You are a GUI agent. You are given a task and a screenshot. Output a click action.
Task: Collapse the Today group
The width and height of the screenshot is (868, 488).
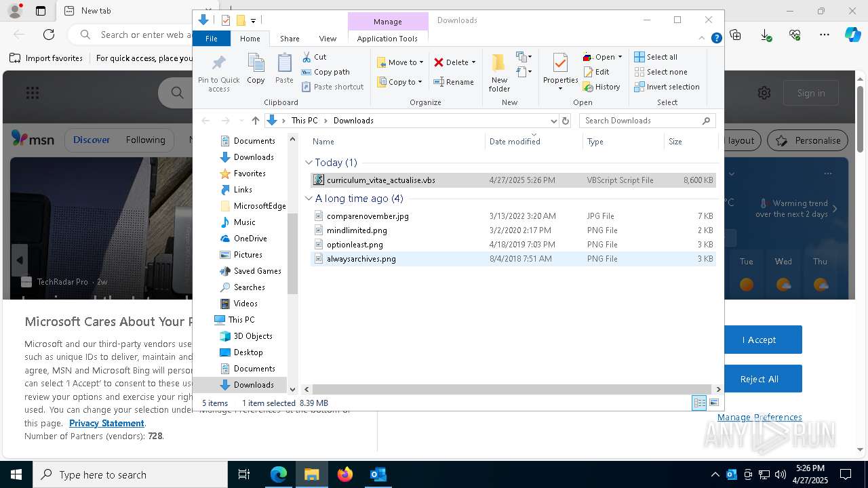coord(309,163)
